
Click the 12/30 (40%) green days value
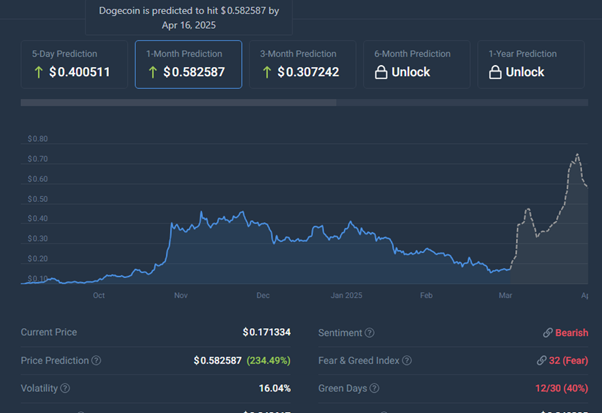coord(562,388)
